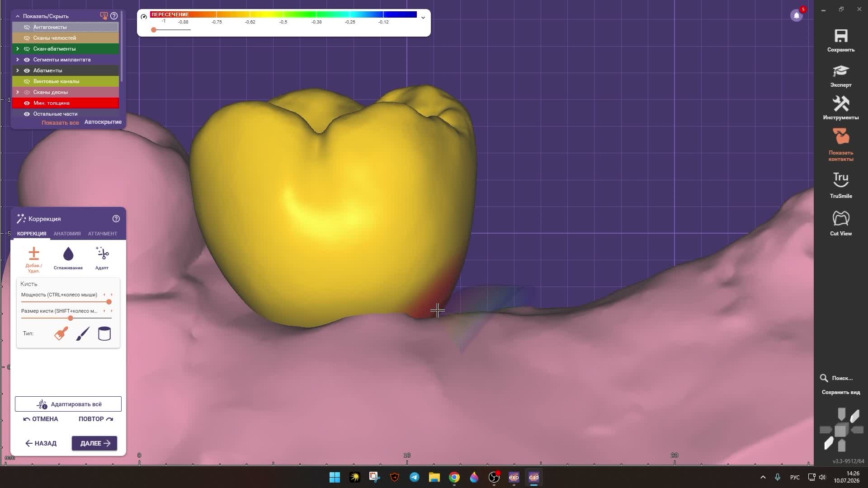Click the view orientation cube widget
This screenshot has width=868, height=488.
(841, 430)
